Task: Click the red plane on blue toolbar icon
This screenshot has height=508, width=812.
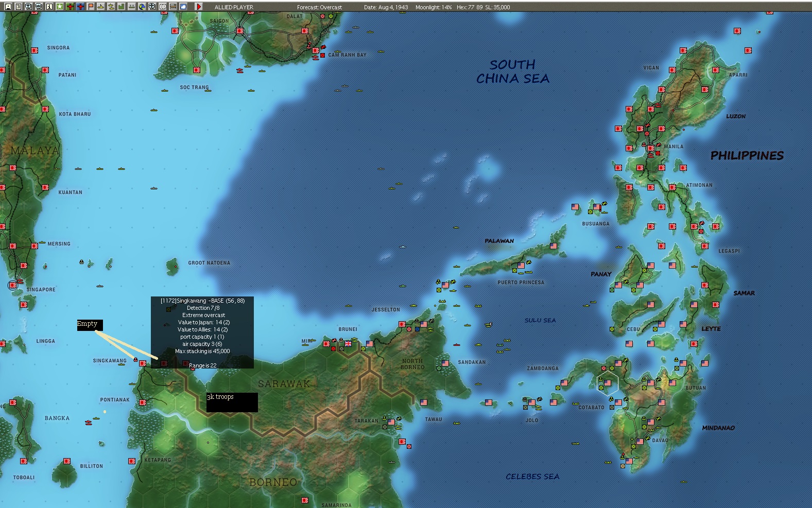Action: point(80,7)
